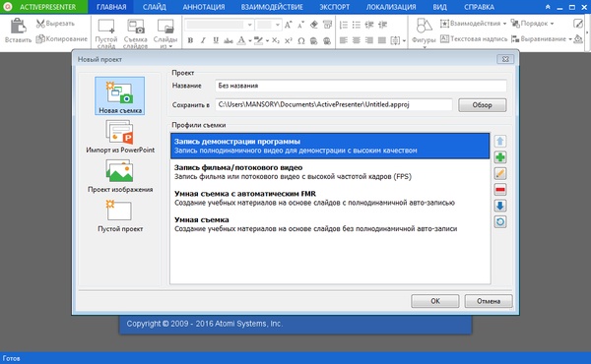Decrease font size with the smaller A icon
Screen dimensions: 591x364
[x=300, y=25]
